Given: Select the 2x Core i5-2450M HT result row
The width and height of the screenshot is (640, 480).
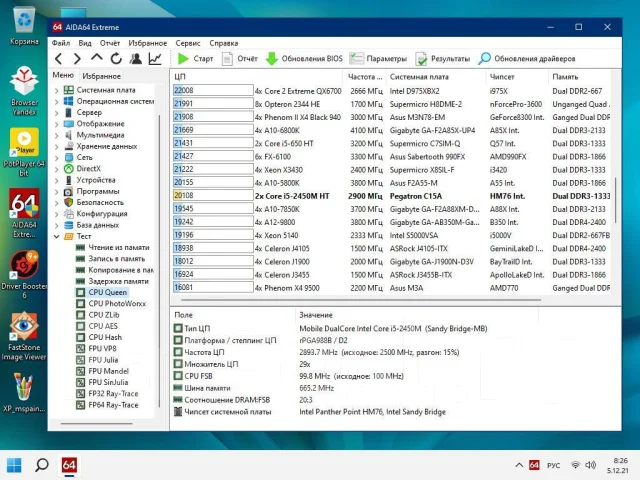Looking at the screenshot, I should click(x=391, y=196).
